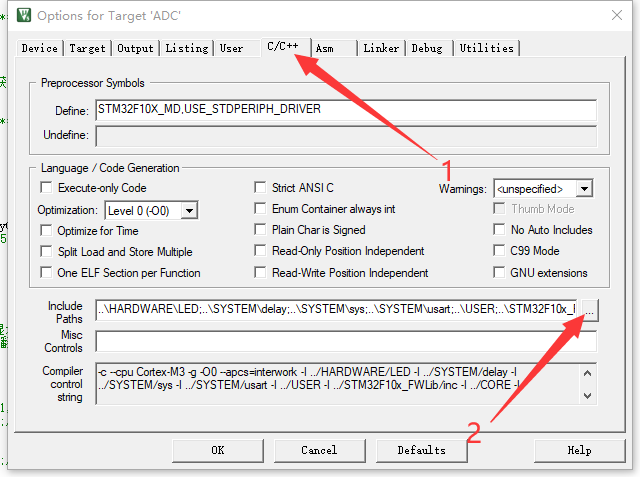Screen dimensions: 640x477
Task: Enable Strict ANSI C checkbox
Action: click(x=260, y=188)
